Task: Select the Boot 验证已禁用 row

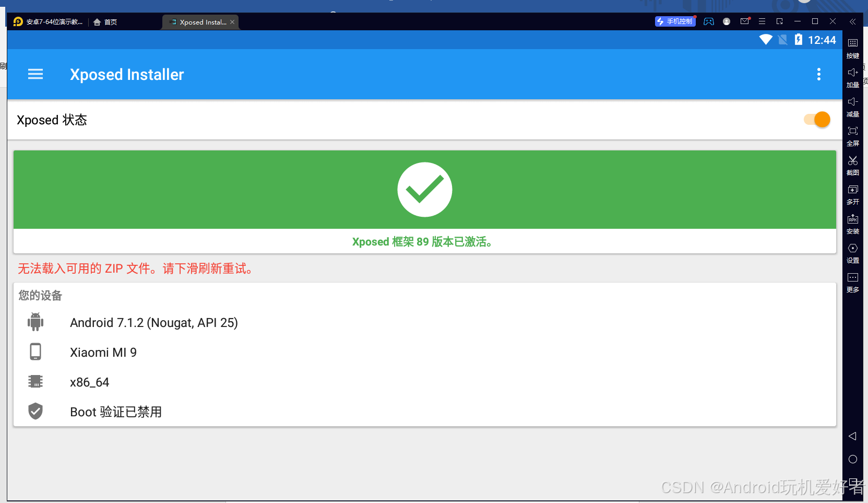Action: (424, 412)
